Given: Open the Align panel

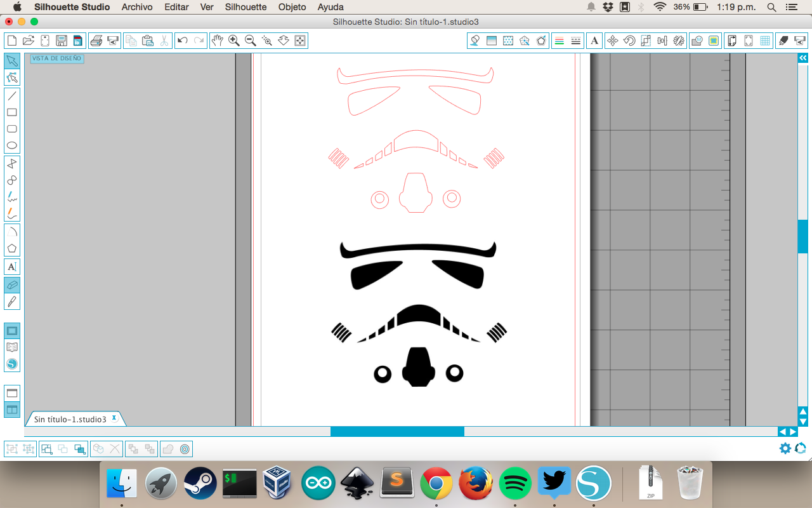Looking at the screenshot, I should (662, 41).
